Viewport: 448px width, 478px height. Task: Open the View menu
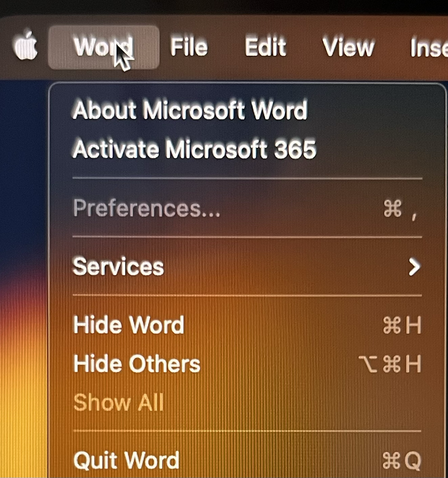pyautogui.click(x=348, y=47)
